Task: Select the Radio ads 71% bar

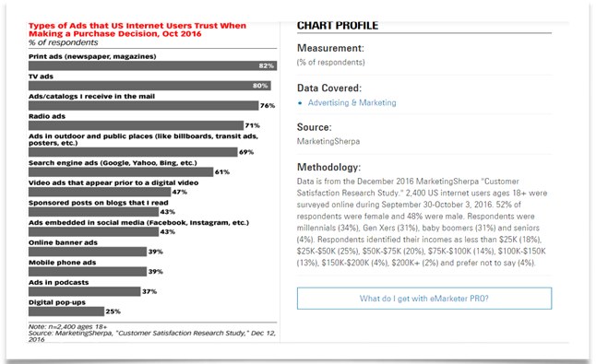Action: click(136, 125)
